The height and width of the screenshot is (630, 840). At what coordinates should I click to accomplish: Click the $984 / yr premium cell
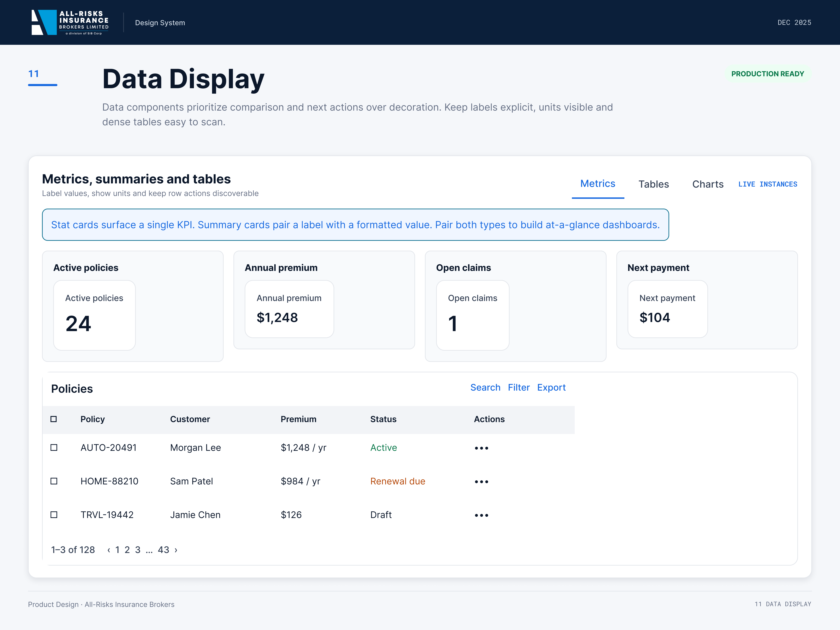(x=300, y=482)
